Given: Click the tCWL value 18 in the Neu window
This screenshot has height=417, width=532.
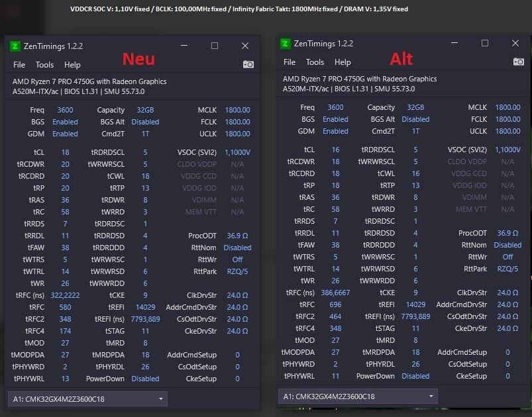Looking at the screenshot, I should (x=145, y=176).
